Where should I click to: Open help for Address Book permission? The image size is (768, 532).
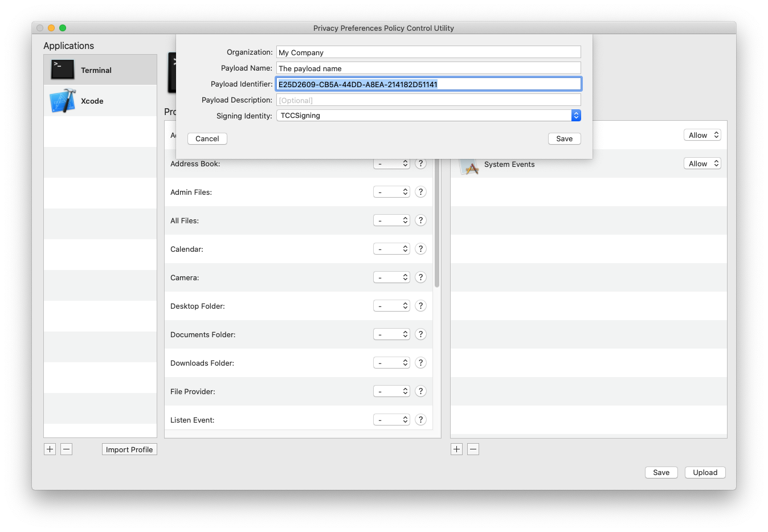(420, 163)
